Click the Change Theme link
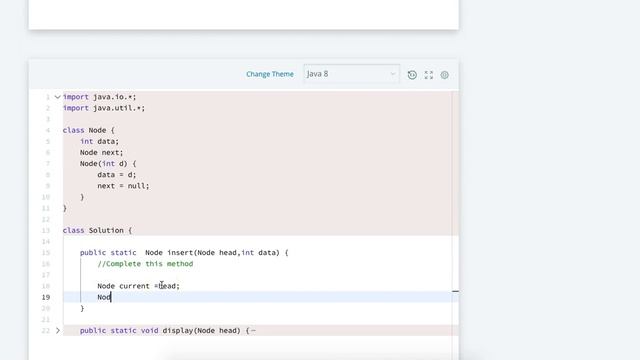The width and height of the screenshot is (640, 360). coord(270,74)
